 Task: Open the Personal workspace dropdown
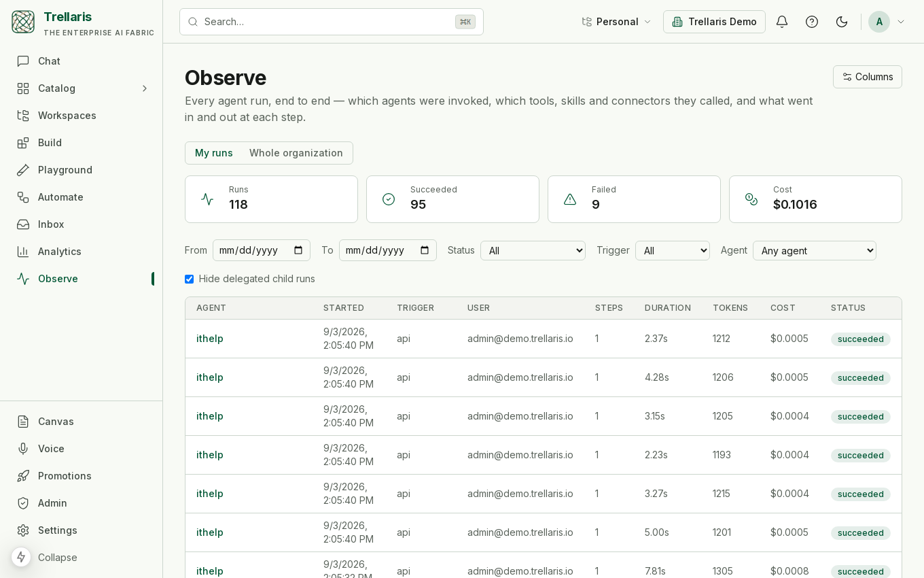617,22
